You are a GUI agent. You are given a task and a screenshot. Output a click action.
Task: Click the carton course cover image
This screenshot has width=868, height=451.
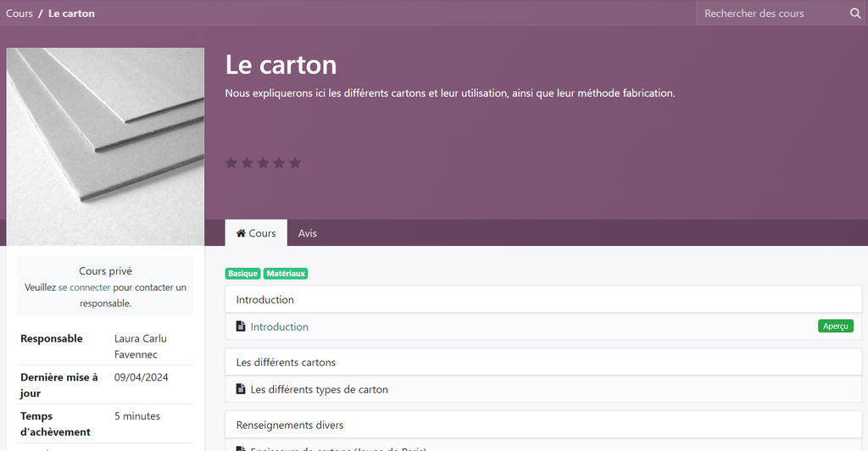pos(105,146)
